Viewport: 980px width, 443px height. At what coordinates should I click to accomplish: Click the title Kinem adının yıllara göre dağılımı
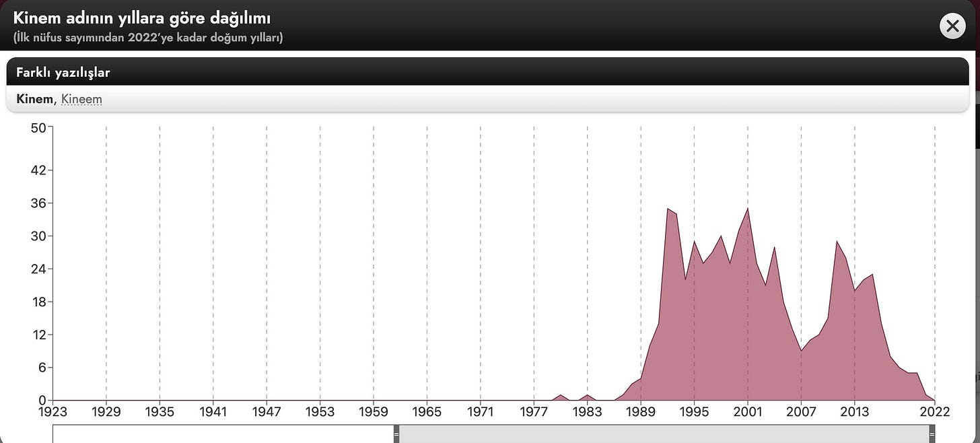point(142,18)
